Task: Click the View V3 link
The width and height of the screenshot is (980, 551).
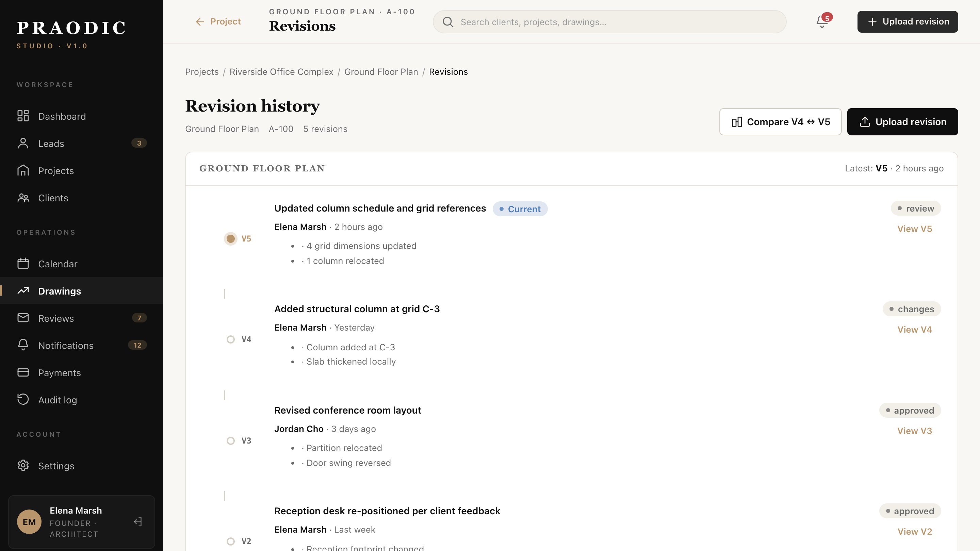Action: coord(915,431)
